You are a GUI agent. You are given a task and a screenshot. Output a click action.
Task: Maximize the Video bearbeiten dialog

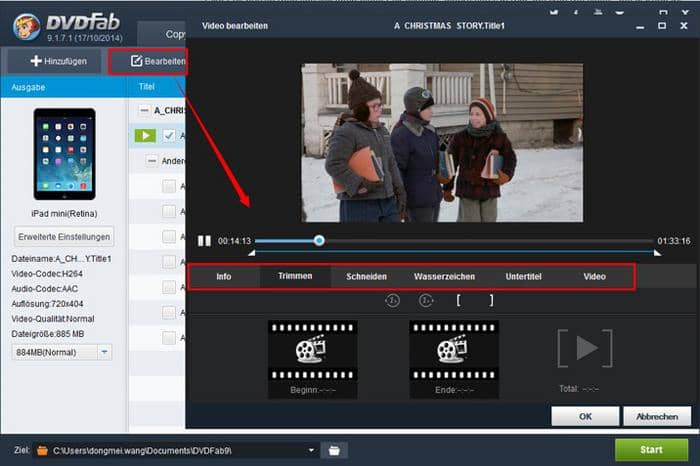tap(662, 26)
